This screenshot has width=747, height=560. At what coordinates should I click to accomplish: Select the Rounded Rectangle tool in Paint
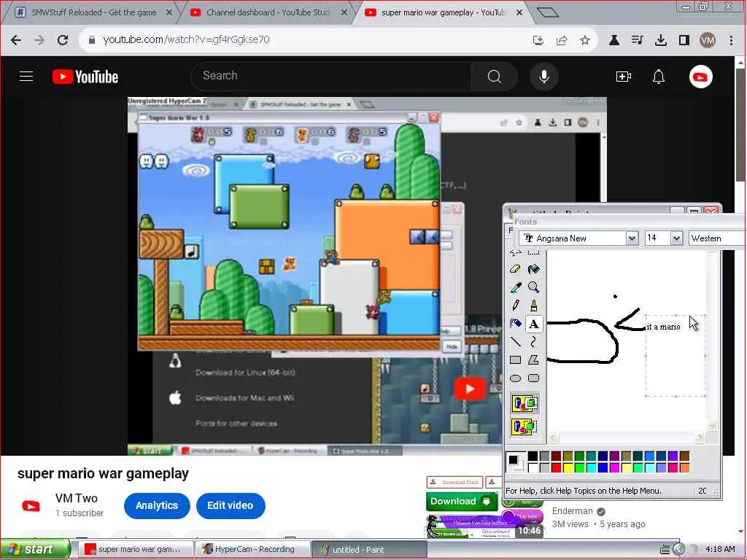[533, 378]
